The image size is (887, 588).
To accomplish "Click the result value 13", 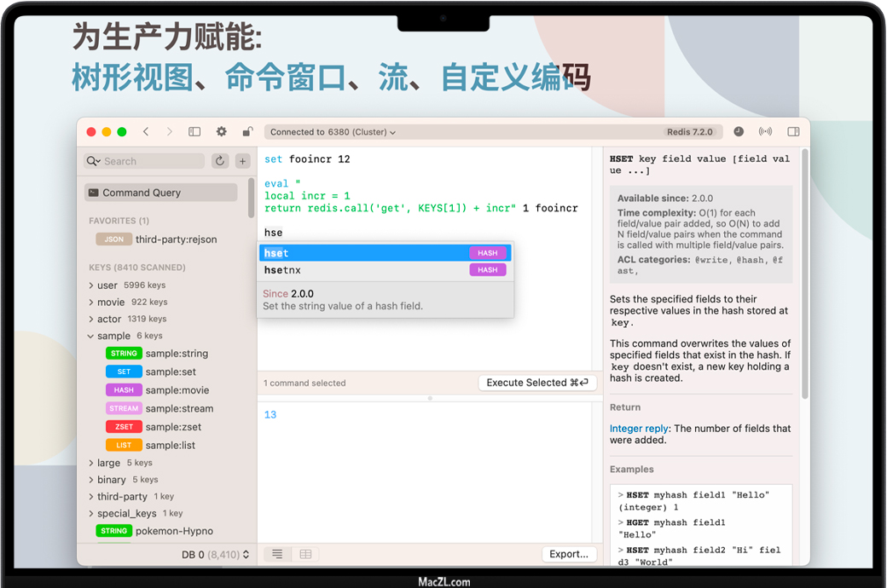I will click(x=270, y=415).
